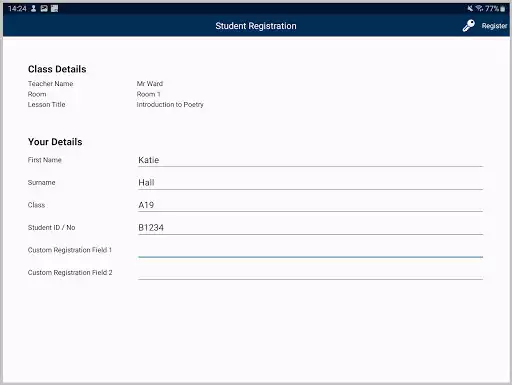The height and width of the screenshot is (385, 512).
Task: Click the Custom Registration Field 1 label
Action: click(x=70, y=250)
